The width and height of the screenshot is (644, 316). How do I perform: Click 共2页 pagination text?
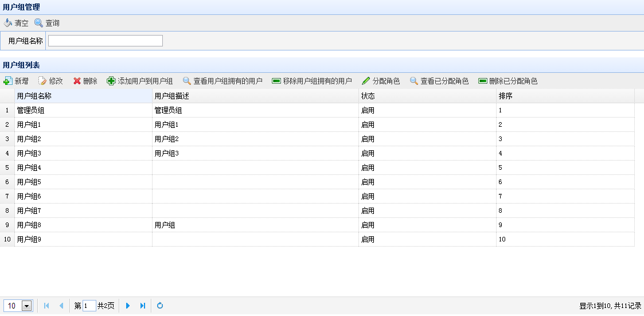pos(106,306)
